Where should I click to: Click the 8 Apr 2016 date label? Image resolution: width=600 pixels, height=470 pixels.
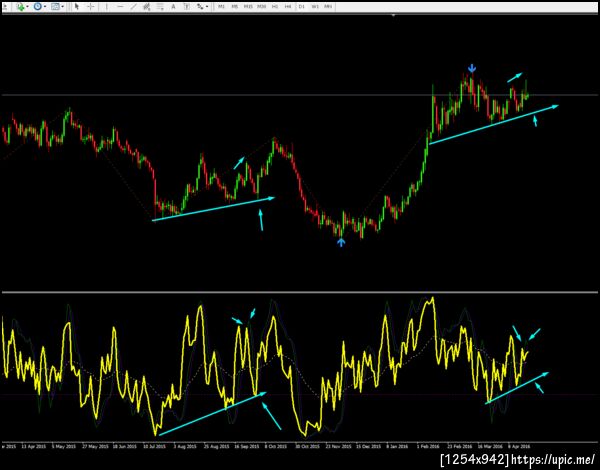click(519, 446)
